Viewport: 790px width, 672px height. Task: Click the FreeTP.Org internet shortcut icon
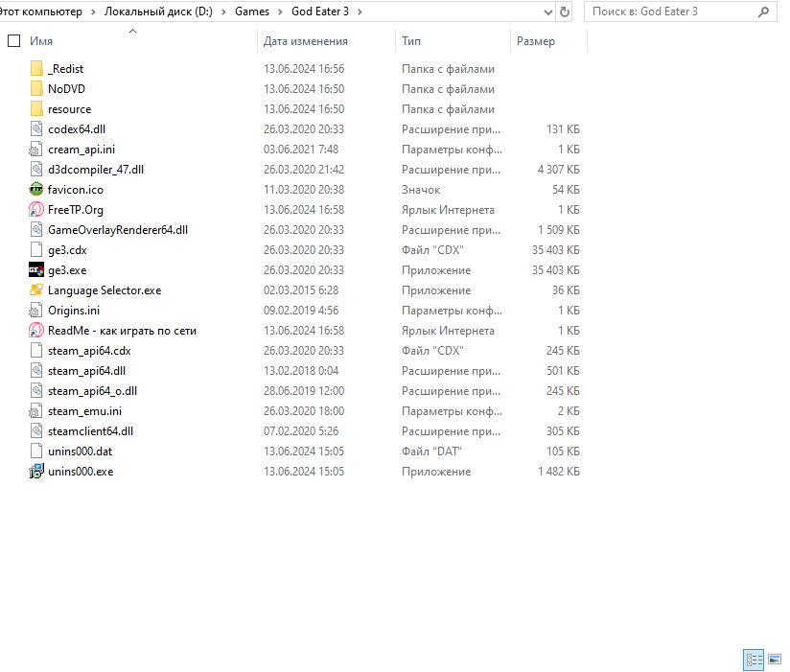click(x=36, y=210)
